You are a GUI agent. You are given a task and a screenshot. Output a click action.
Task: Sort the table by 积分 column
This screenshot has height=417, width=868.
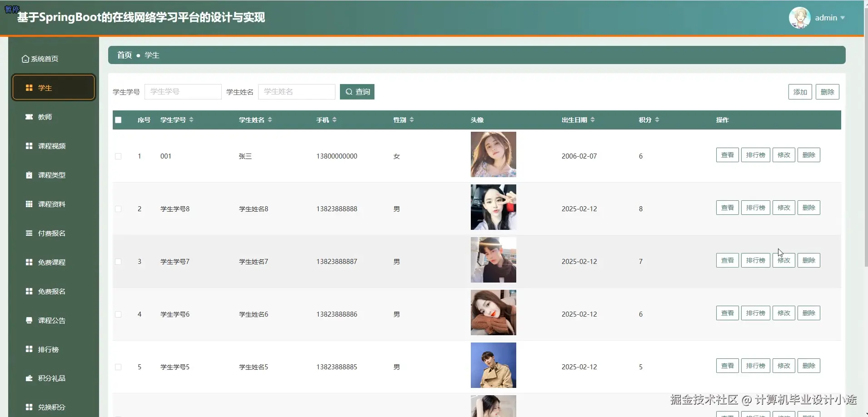click(657, 120)
